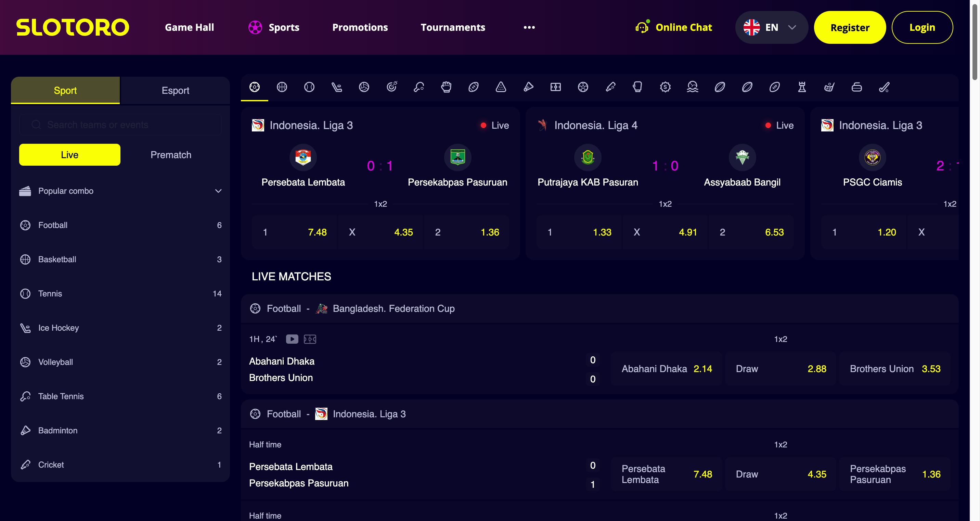The image size is (980, 521).
Task: Select the Volleyball icon in the sports bar
Action: (364, 87)
